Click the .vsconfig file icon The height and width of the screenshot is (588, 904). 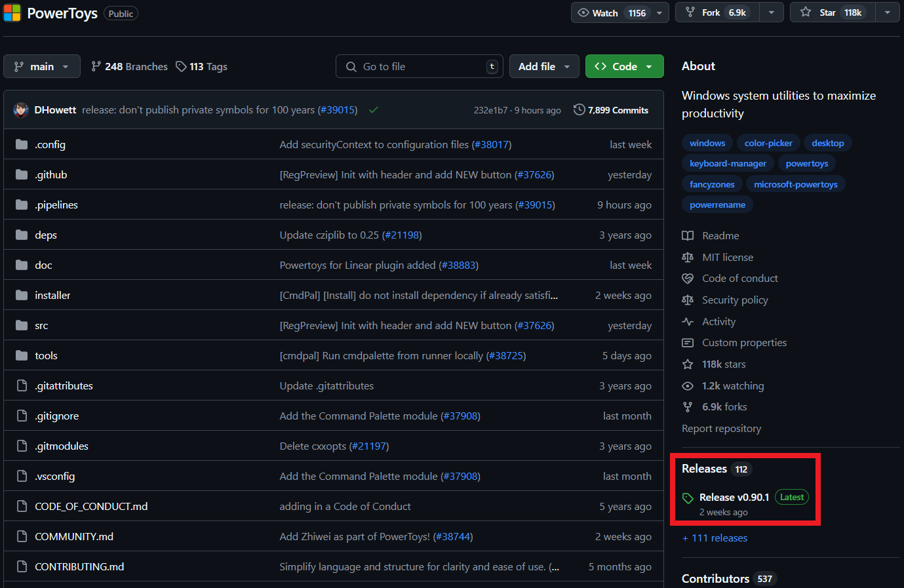pyautogui.click(x=22, y=476)
